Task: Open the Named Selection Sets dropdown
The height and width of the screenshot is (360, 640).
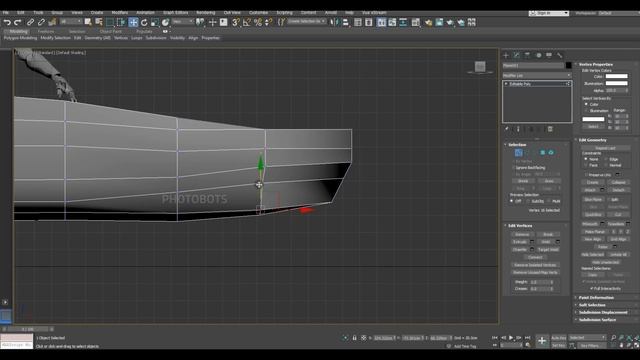Action: pos(307,22)
